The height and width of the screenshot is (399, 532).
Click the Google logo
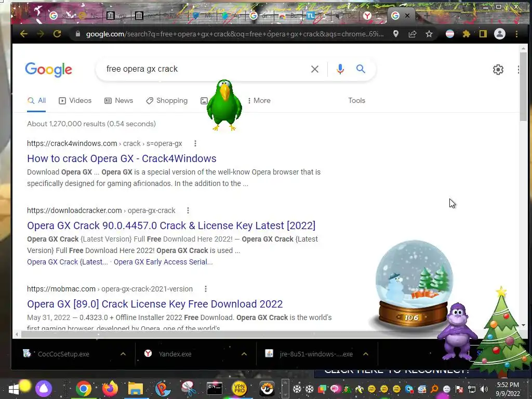48,70
